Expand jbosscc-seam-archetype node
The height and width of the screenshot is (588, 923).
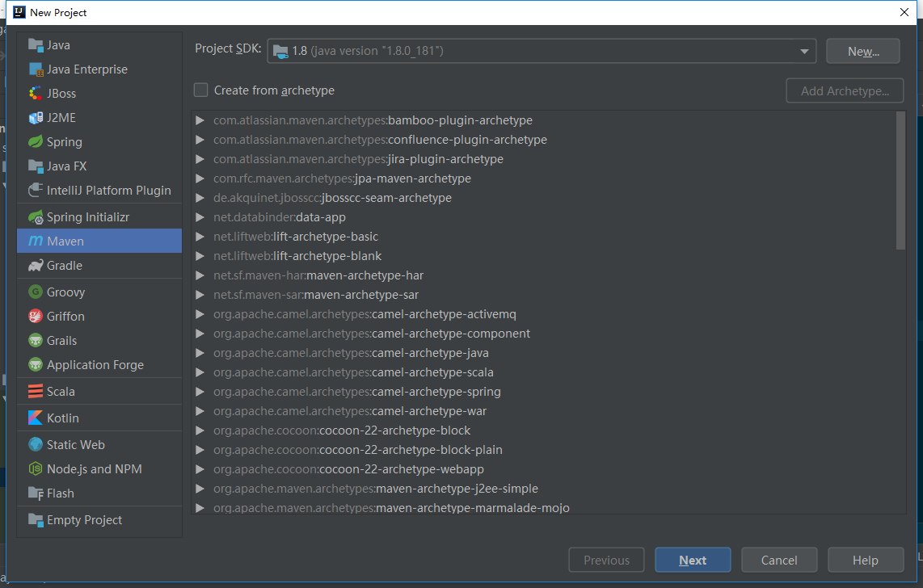[x=200, y=198]
